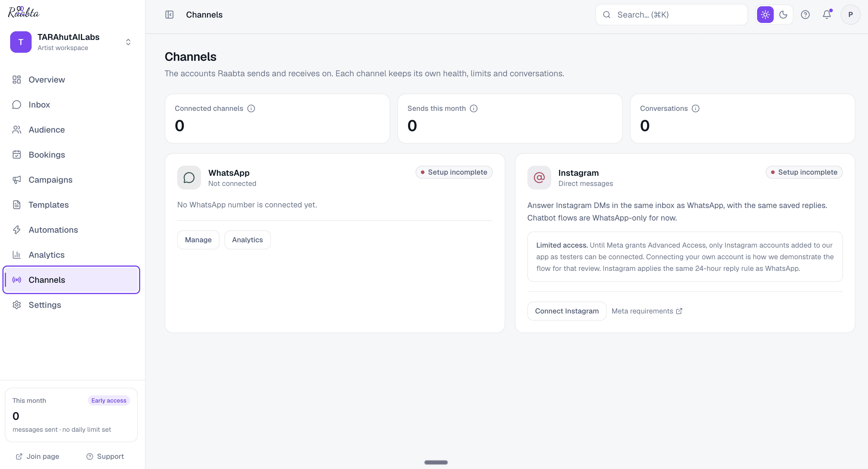
Task: Show info for Sends this month
Action: pyautogui.click(x=474, y=108)
